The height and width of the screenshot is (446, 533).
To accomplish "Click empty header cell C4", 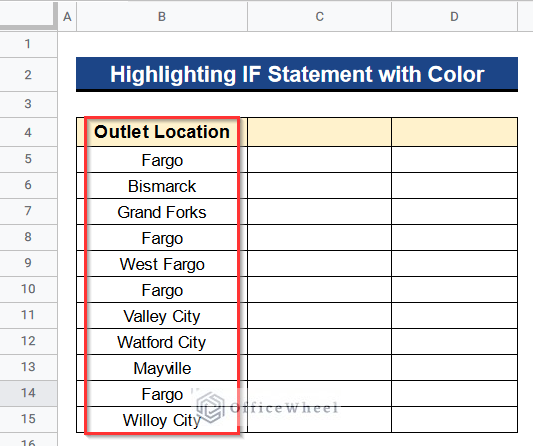I will [320, 132].
